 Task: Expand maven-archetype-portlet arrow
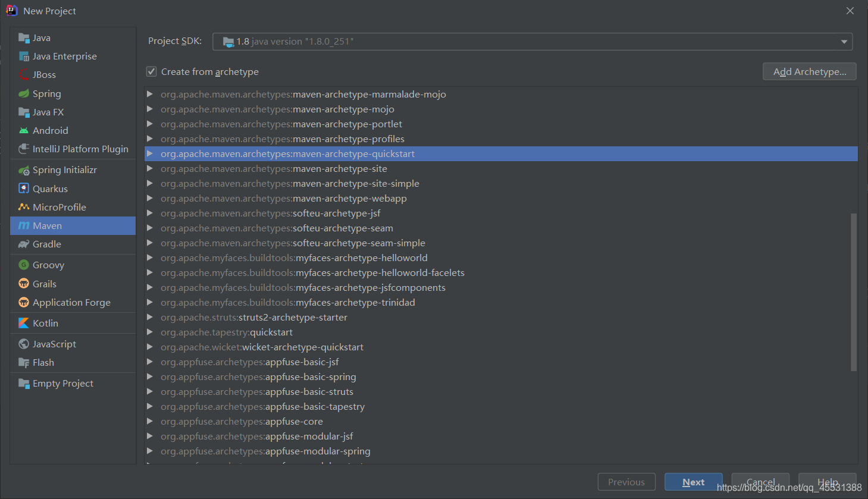point(150,124)
